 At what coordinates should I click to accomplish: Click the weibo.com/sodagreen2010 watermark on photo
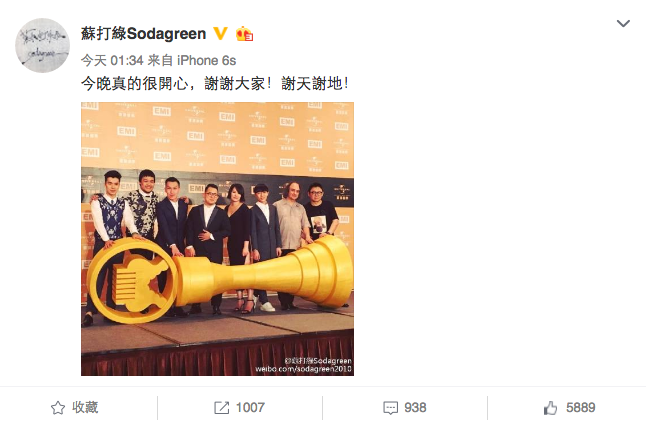[303, 369]
